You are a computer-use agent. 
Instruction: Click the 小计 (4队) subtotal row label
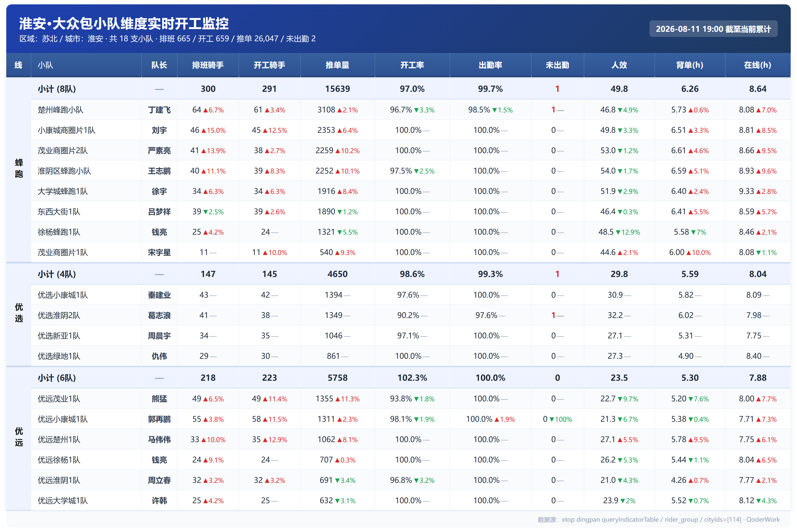pos(57,274)
